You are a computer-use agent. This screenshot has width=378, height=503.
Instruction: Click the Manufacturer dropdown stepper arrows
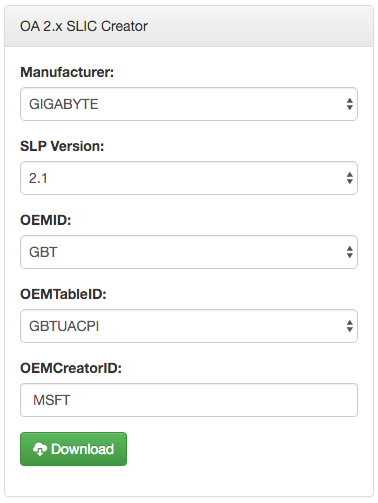(349, 104)
